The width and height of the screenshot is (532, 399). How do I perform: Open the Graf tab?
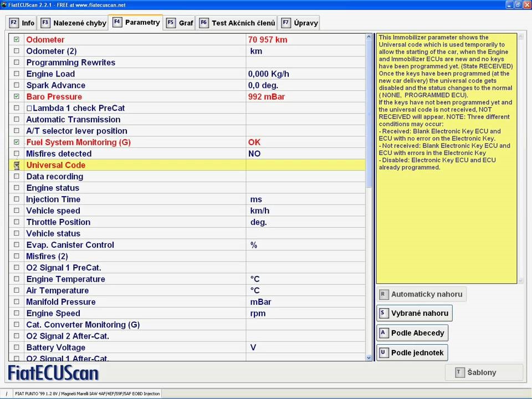click(186, 23)
